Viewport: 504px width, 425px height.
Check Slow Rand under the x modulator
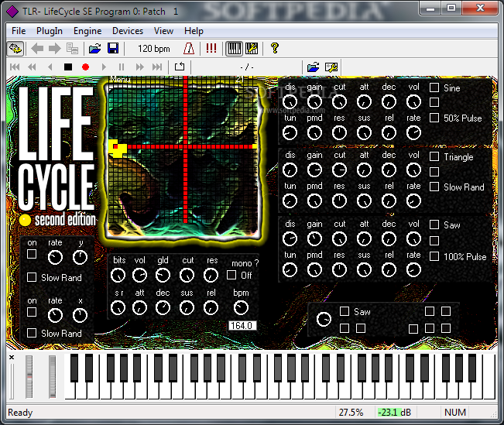32,333
